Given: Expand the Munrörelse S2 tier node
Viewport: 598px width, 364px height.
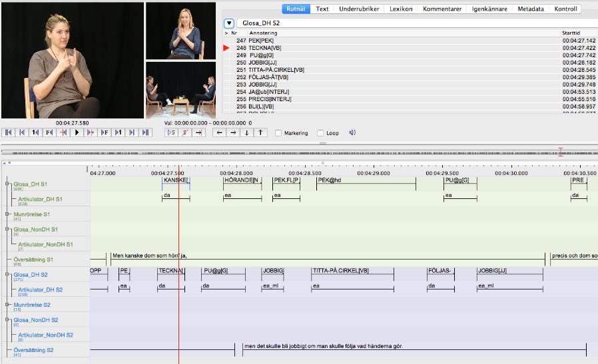Looking at the screenshot, I should 7,305.
